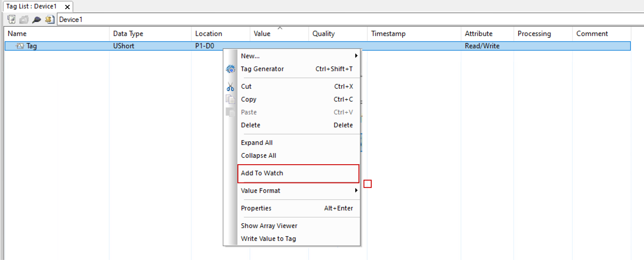644x260 pixels.
Task: Select Collapse All from context menu
Action: [x=258, y=155]
